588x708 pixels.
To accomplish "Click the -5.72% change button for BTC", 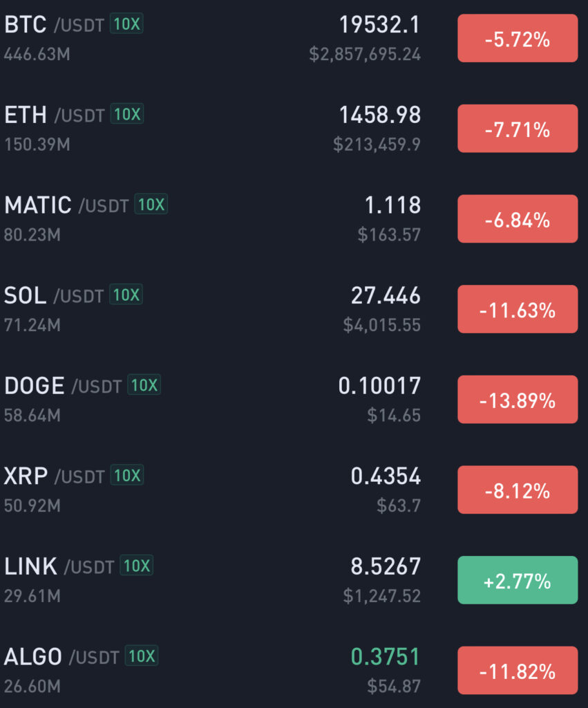I will point(517,39).
